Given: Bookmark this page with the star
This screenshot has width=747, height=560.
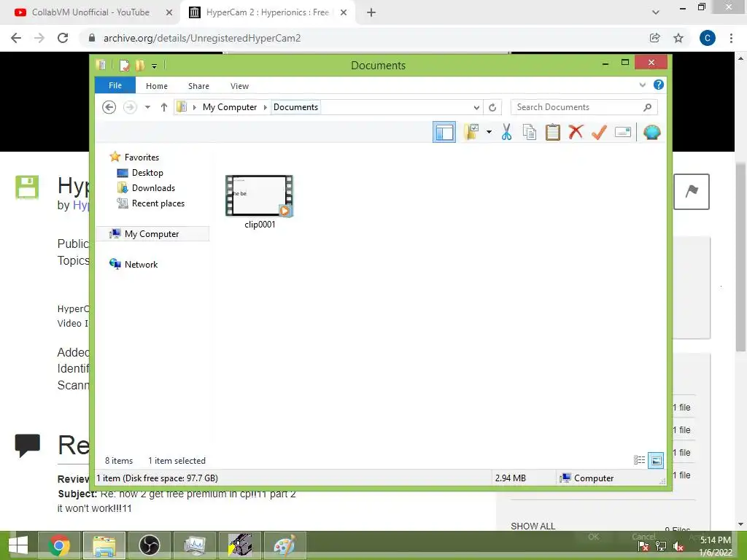Looking at the screenshot, I should (678, 38).
